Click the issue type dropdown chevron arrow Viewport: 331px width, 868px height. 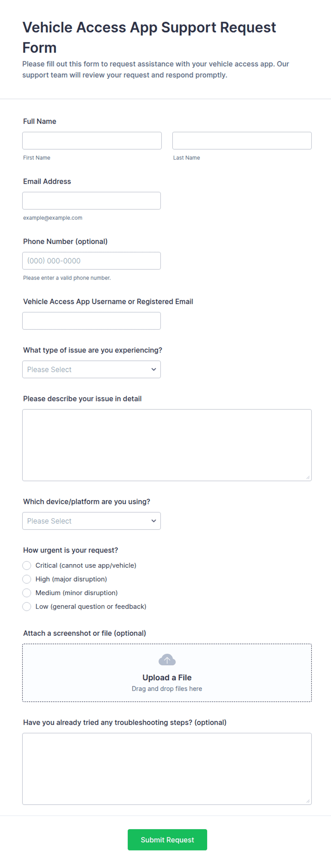click(x=154, y=369)
